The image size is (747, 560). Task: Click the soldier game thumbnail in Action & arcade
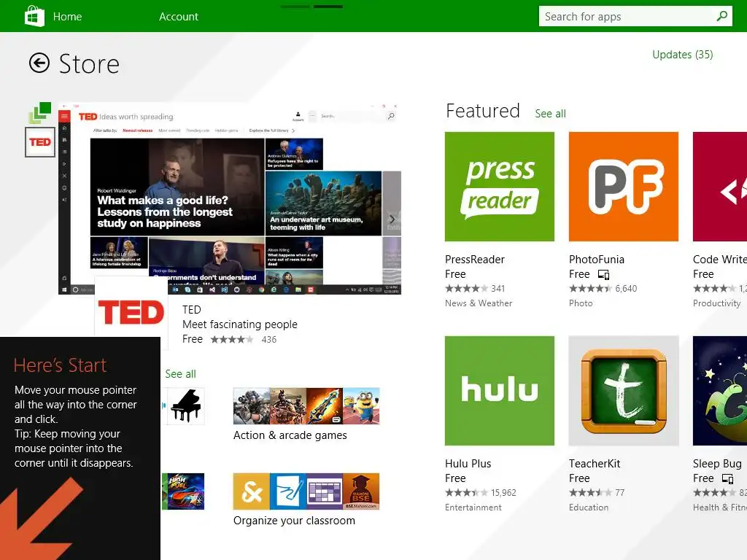(252, 405)
